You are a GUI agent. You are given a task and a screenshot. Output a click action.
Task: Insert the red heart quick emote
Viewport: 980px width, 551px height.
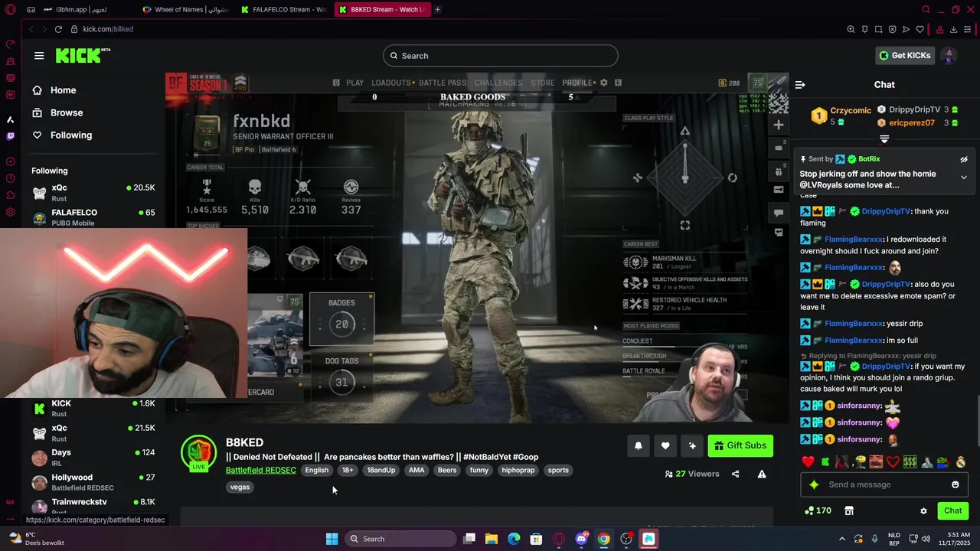(808, 462)
